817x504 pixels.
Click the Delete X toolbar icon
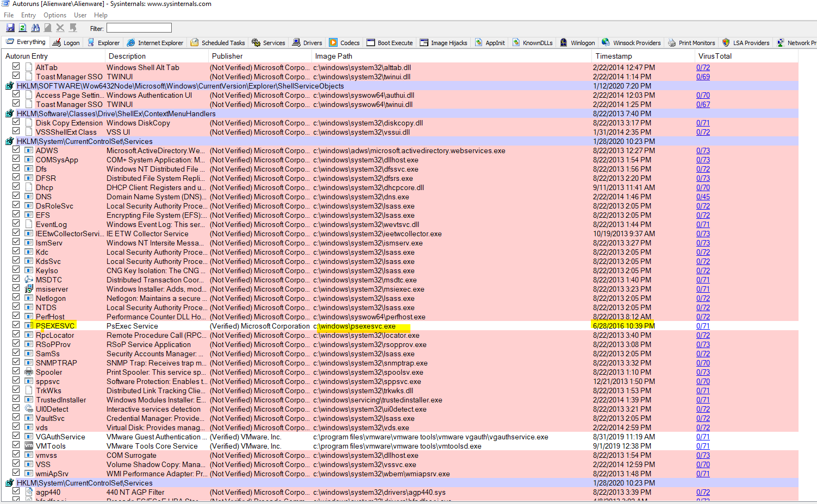point(60,28)
